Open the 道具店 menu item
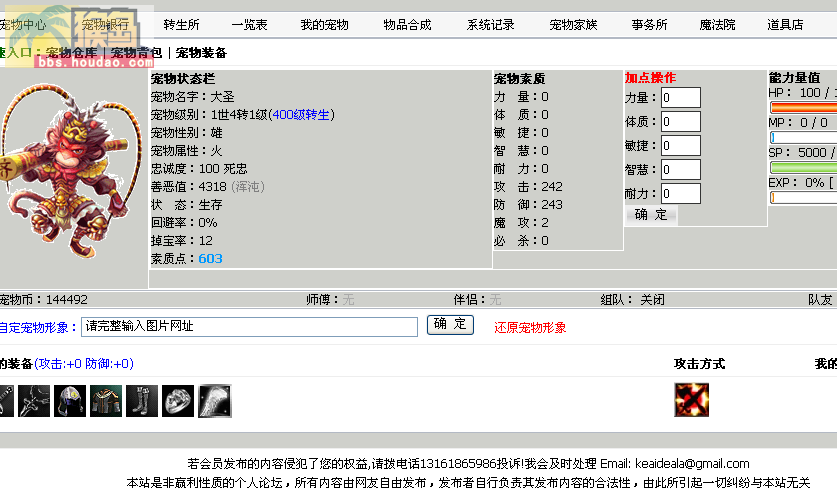 tap(785, 25)
